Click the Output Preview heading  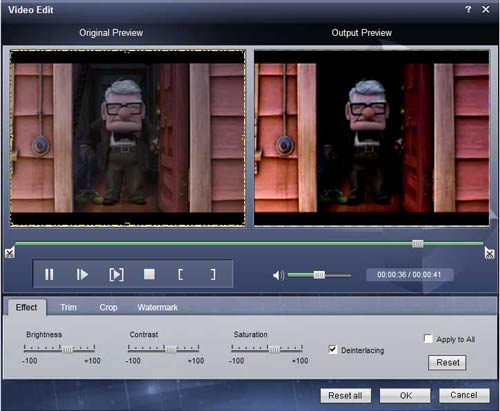click(x=362, y=33)
